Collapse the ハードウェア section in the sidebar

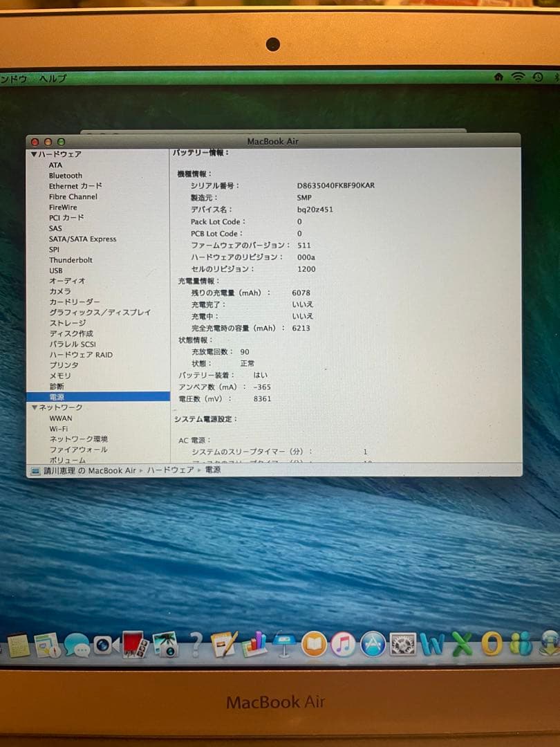(x=32, y=154)
